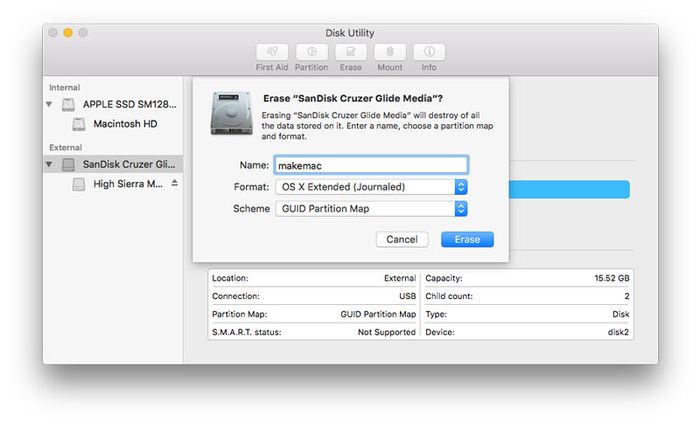Click the Connection value USB
Viewport: 700px width, 424px height.
pos(408,296)
